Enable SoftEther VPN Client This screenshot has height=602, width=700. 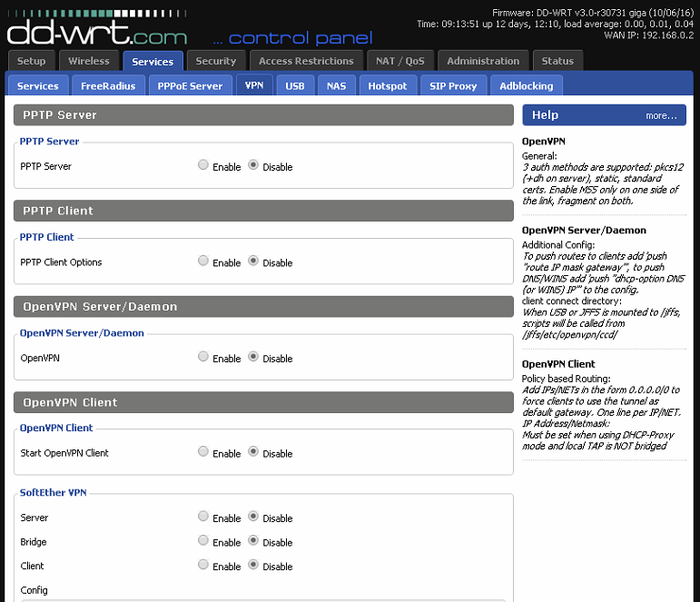tap(203, 564)
